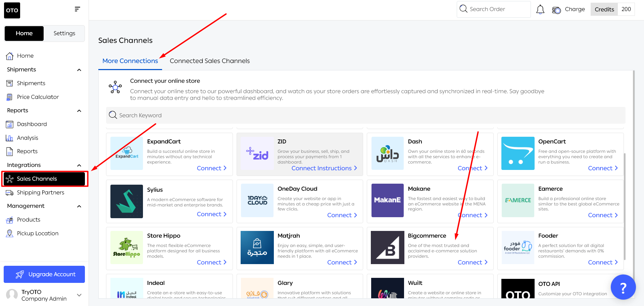Click the Sylius swan logo
Screen dimensions: 644x306
click(x=127, y=201)
